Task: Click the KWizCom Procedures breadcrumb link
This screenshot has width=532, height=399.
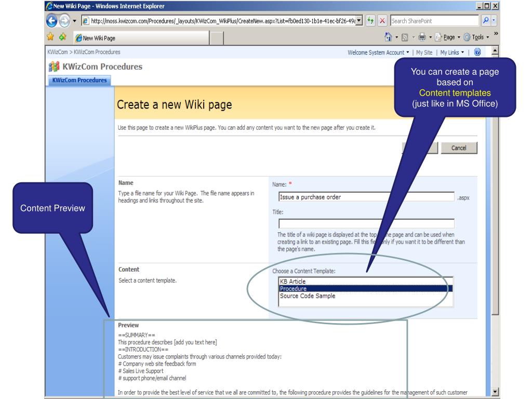Action: click(97, 52)
